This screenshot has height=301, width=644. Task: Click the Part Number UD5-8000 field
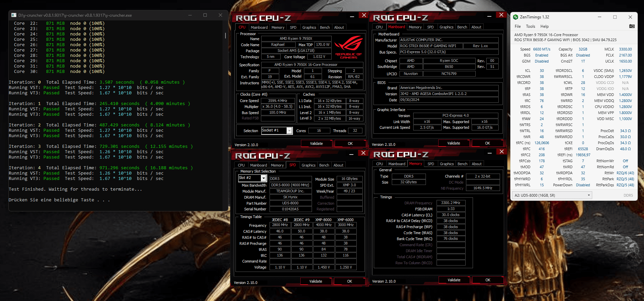(x=290, y=203)
